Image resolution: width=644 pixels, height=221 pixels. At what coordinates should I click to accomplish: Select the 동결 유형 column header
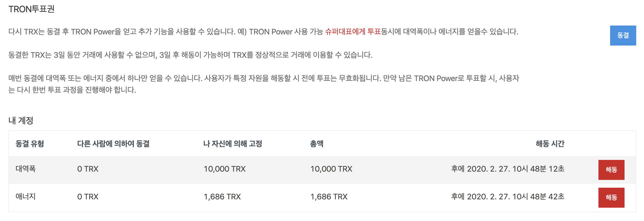pos(30,144)
